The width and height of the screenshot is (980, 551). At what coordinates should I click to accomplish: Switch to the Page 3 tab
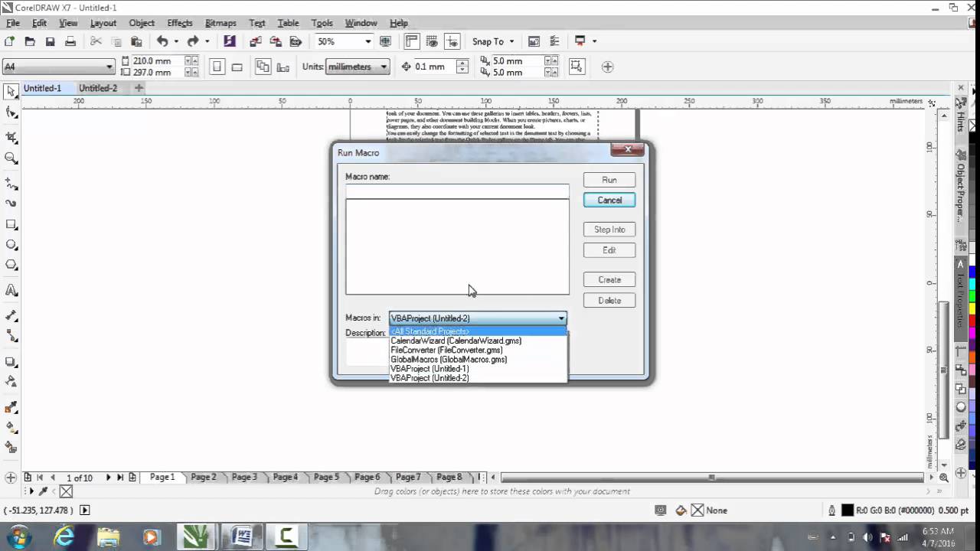[244, 477]
